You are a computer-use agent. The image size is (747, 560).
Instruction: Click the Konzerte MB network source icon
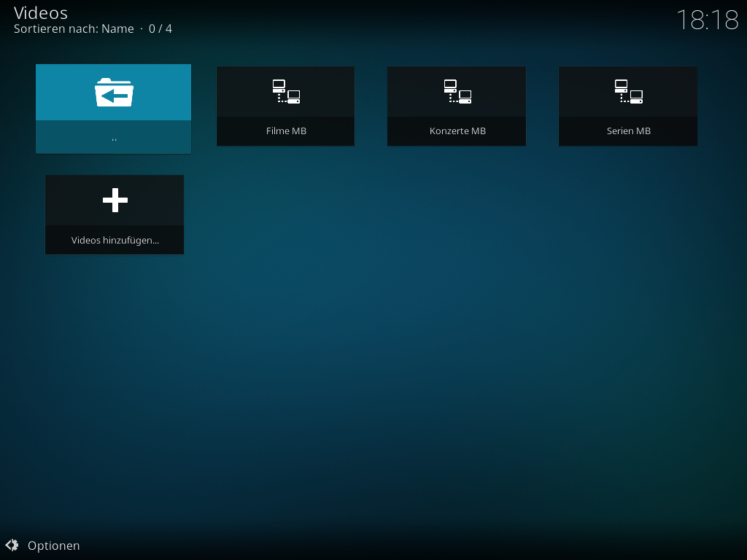point(457,91)
